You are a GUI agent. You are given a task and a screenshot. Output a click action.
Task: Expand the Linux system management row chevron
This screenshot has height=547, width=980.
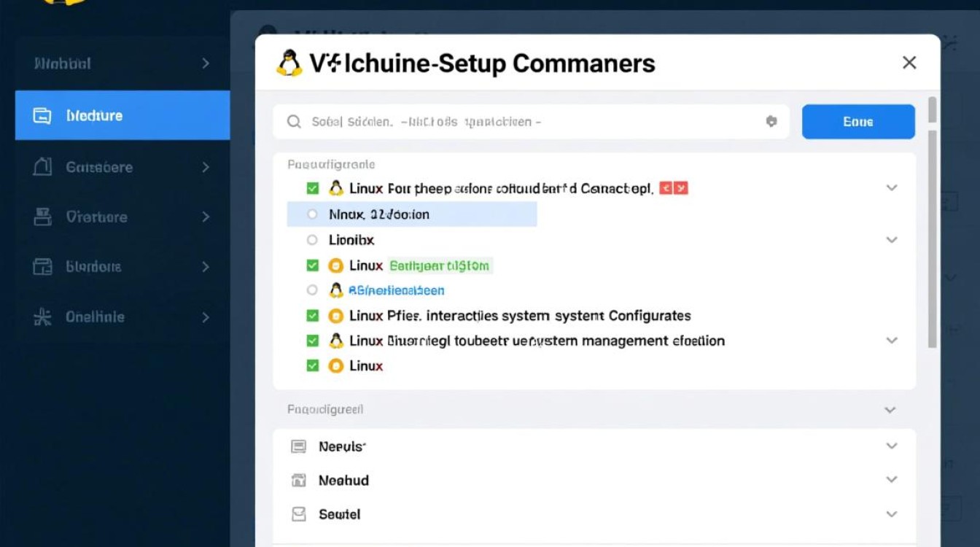(891, 341)
